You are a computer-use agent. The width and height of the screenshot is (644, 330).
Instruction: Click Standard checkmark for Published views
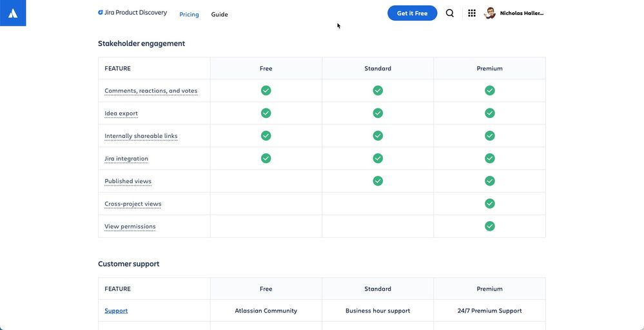point(378,180)
